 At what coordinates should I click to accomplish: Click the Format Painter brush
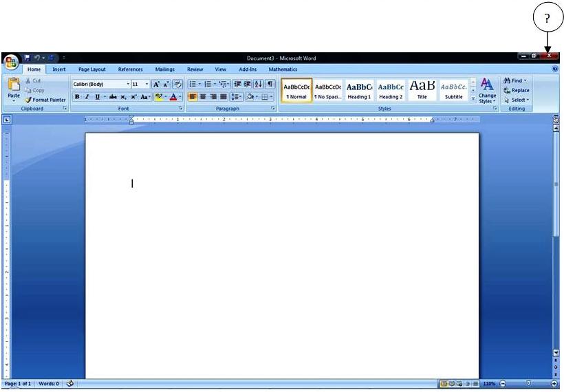pos(29,100)
